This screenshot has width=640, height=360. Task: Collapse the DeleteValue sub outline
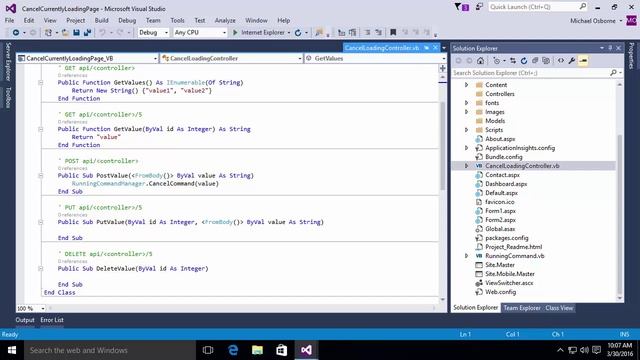(x=40, y=269)
